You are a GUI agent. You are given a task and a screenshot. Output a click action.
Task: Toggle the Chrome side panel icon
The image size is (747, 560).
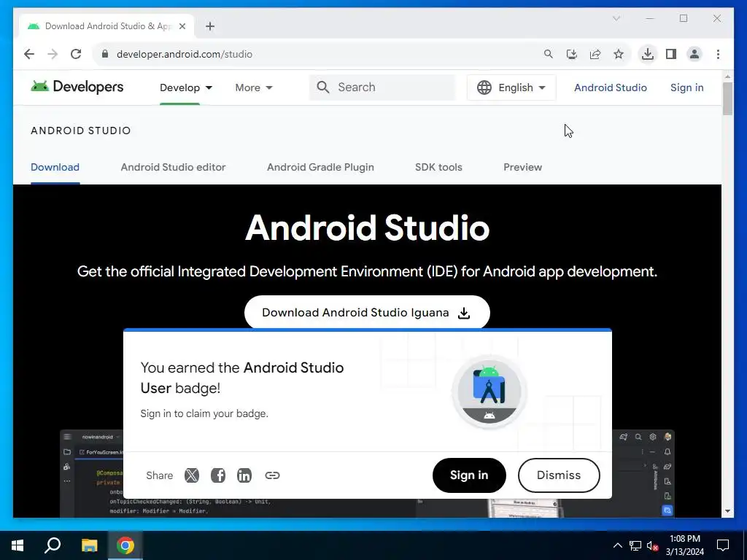(x=671, y=54)
